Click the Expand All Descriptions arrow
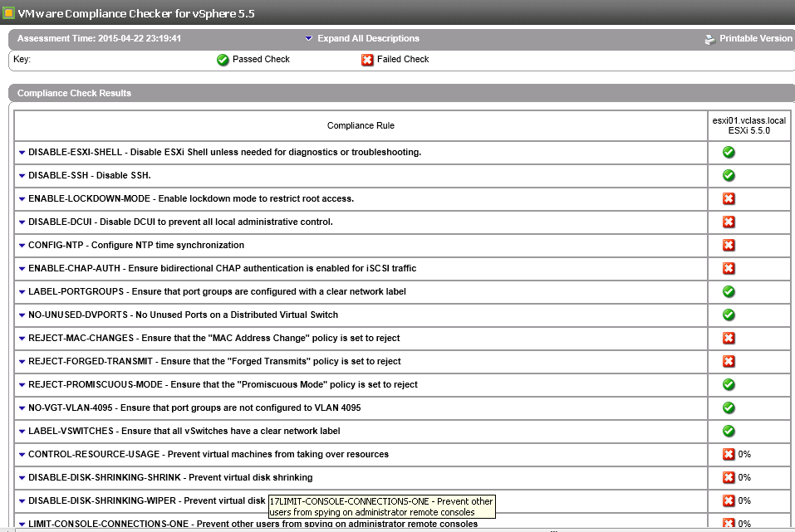Viewport: 795px width, 532px height. (x=309, y=38)
